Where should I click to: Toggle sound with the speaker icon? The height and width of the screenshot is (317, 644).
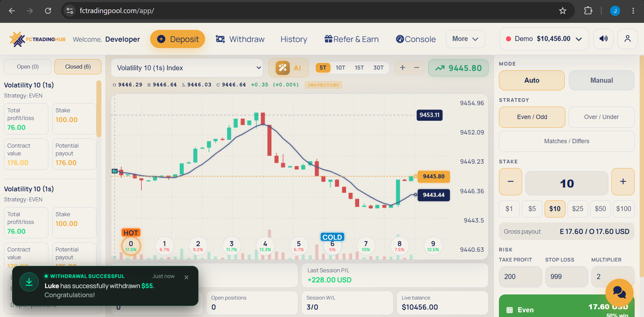[603, 39]
